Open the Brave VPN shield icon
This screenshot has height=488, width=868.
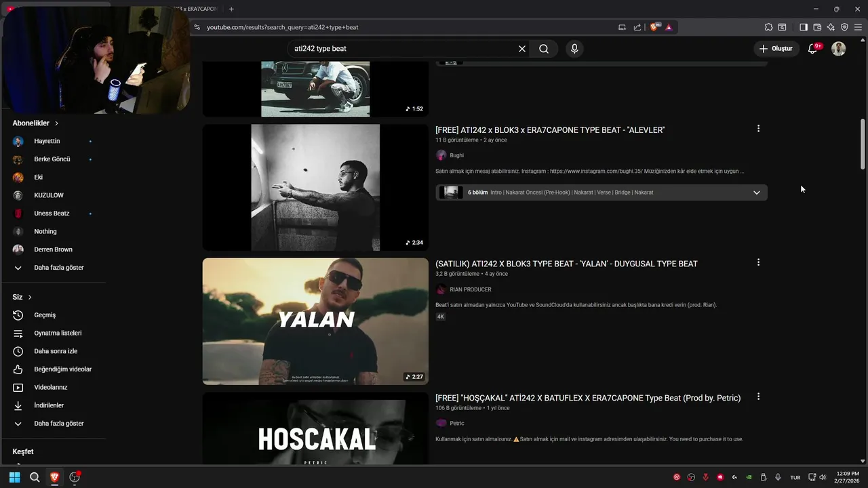(844, 27)
